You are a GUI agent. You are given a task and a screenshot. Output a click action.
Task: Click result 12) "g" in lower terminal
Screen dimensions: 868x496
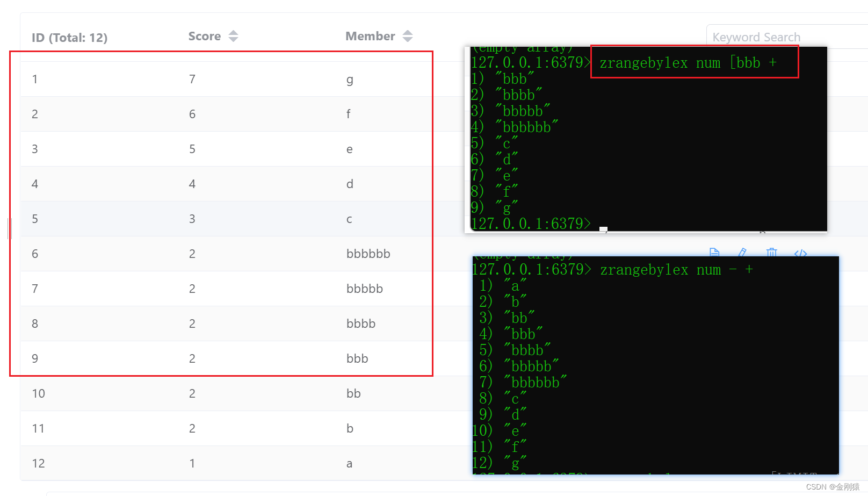coord(499,463)
